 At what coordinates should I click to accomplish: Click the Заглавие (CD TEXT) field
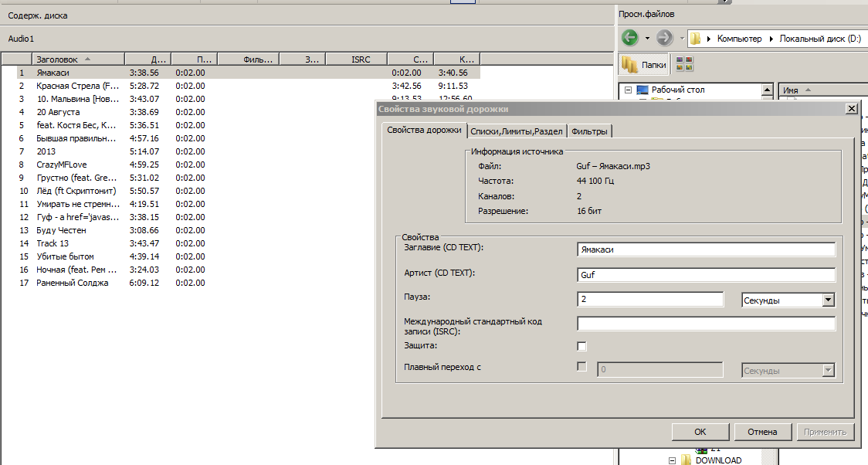coord(706,249)
